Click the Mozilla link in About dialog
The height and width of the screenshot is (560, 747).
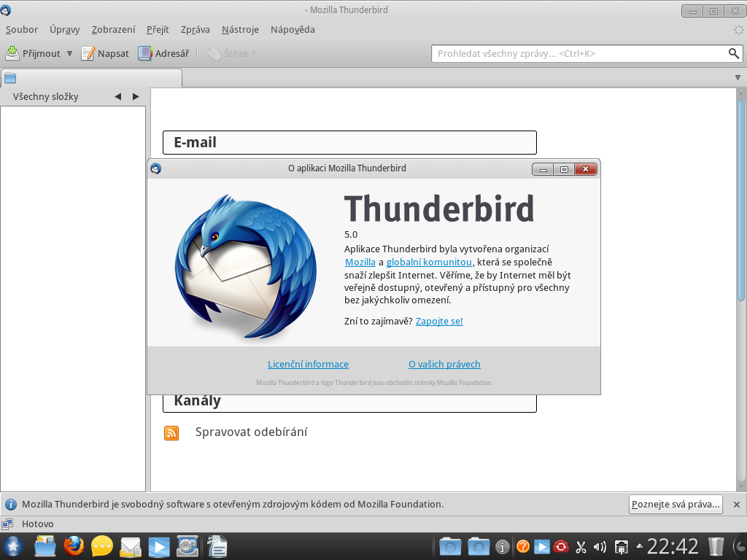click(x=360, y=262)
